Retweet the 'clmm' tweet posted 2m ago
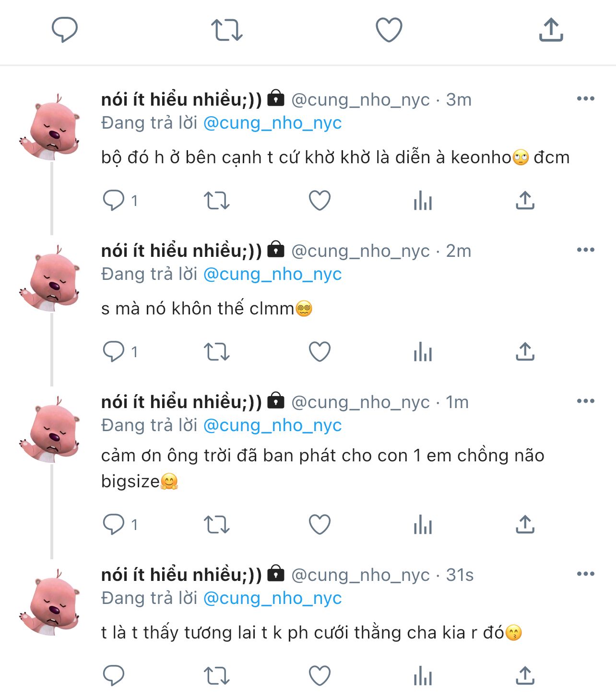The height and width of the screenshot is (699, 616). [x=217, y=352]
